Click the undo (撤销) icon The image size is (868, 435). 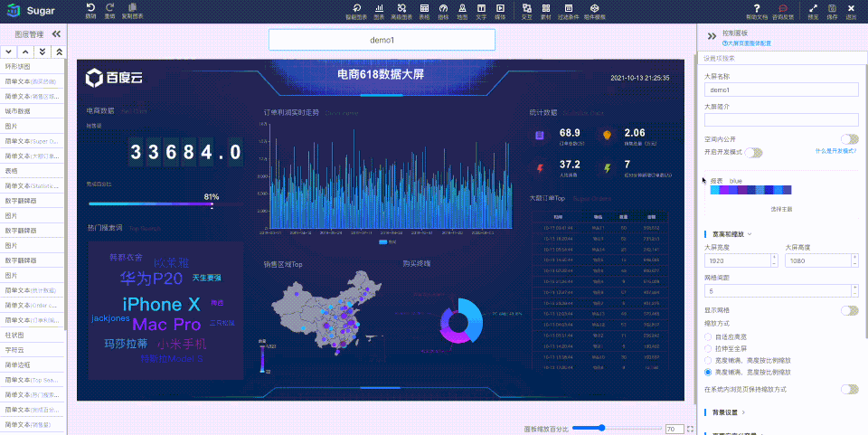click(x=90, y=8)
